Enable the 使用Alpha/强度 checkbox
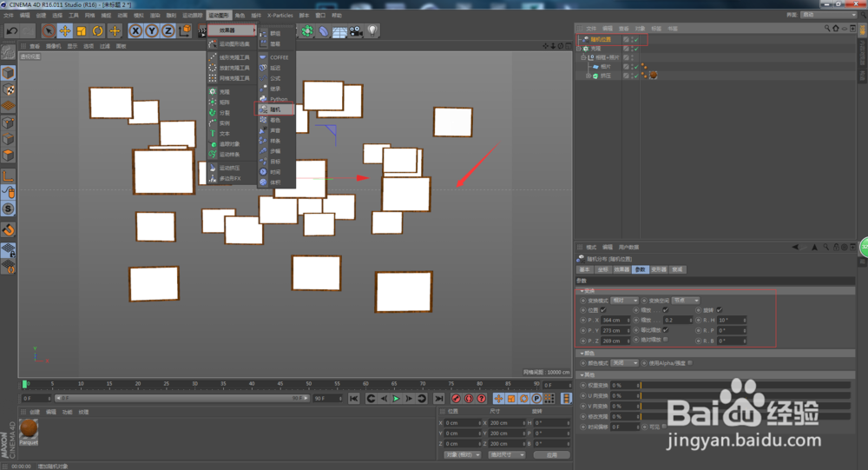This screenshot has height=470, width=868. [x=690, y=363]
